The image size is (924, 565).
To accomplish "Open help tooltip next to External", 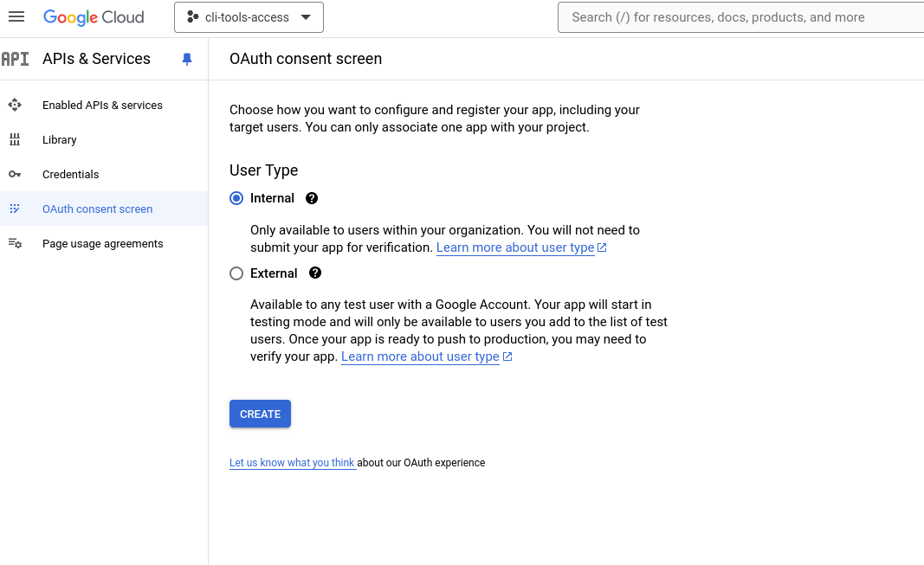I will coord(315,273).
